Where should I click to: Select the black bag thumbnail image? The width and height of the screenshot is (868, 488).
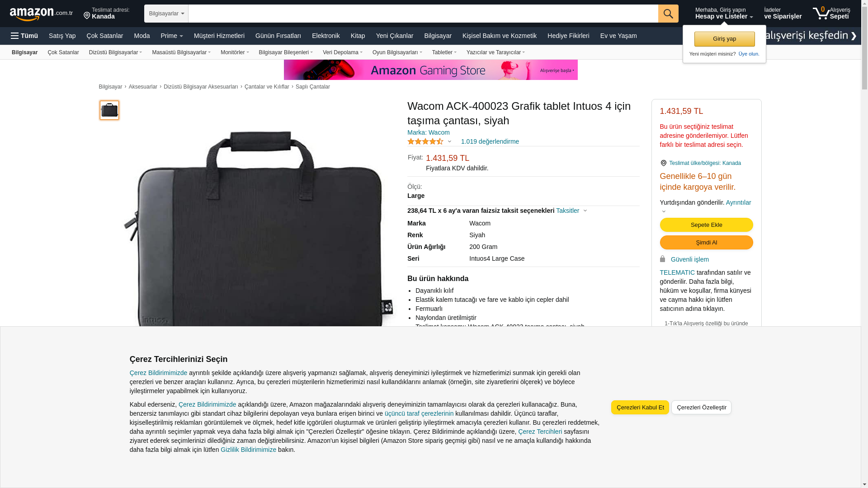coord(109,110)
